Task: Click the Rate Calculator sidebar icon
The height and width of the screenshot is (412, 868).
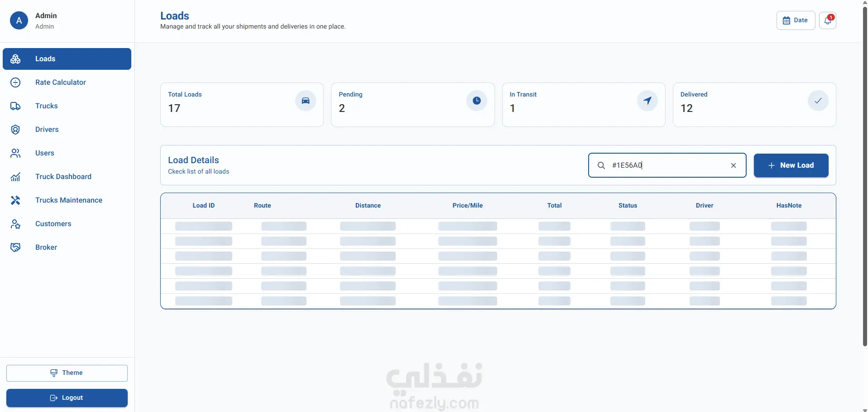Action: click(15, 82)
